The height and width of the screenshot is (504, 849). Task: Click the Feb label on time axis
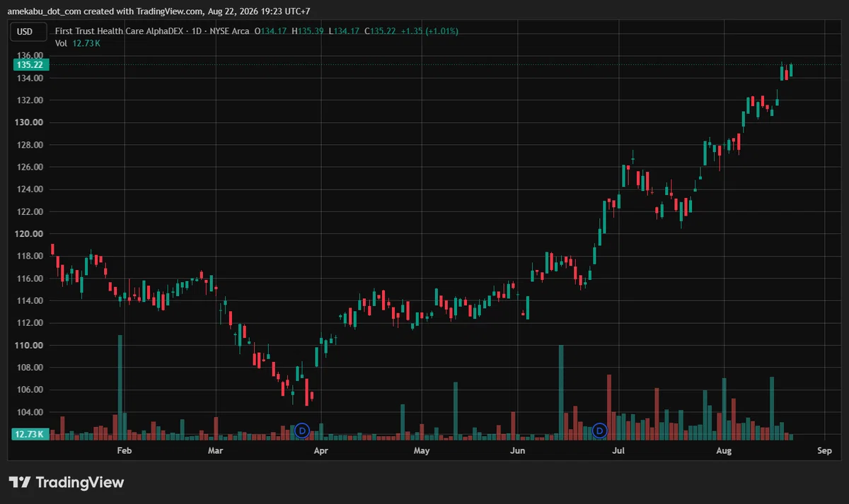tap(125, 450)
